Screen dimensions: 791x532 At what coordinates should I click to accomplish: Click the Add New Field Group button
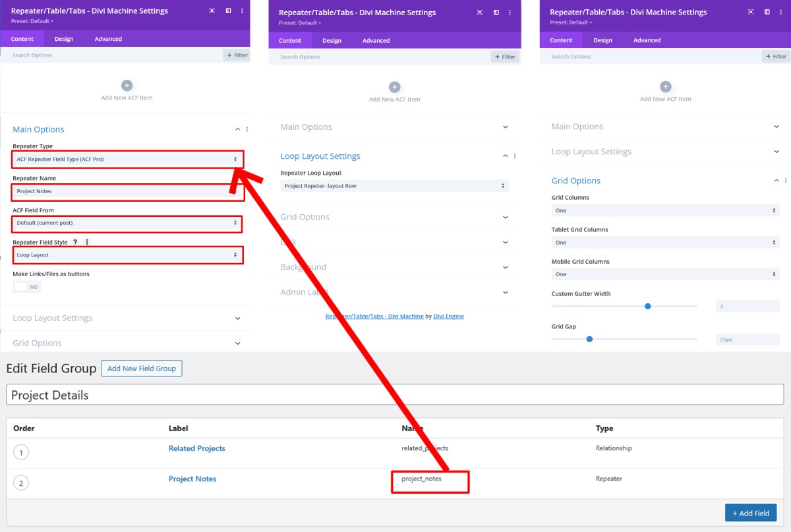pyautogui.click(x=141, y=369)
